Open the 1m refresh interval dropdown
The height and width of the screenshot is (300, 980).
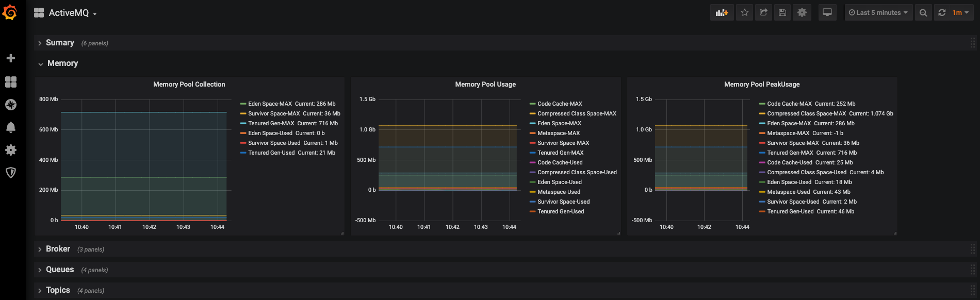click(x=960, y=12)
